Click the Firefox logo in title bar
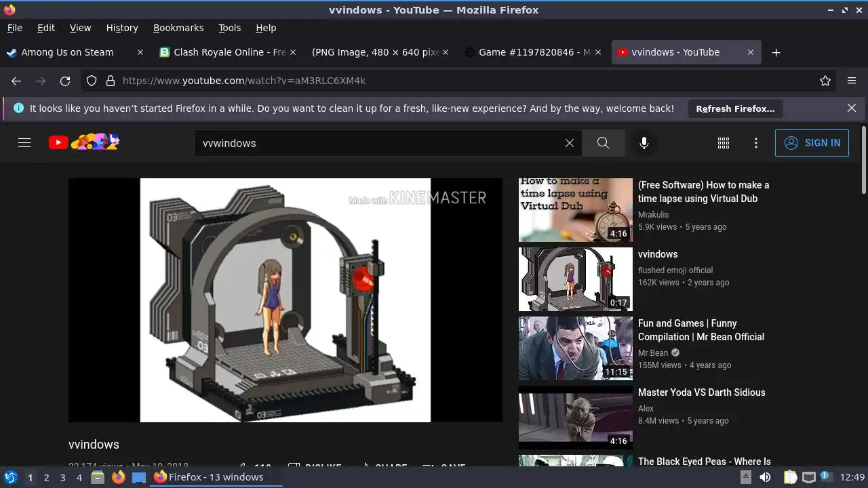 coord(9,9)
